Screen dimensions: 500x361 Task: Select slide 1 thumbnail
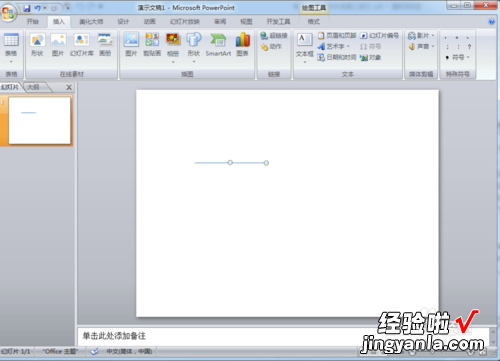click(x=39, y=121)
